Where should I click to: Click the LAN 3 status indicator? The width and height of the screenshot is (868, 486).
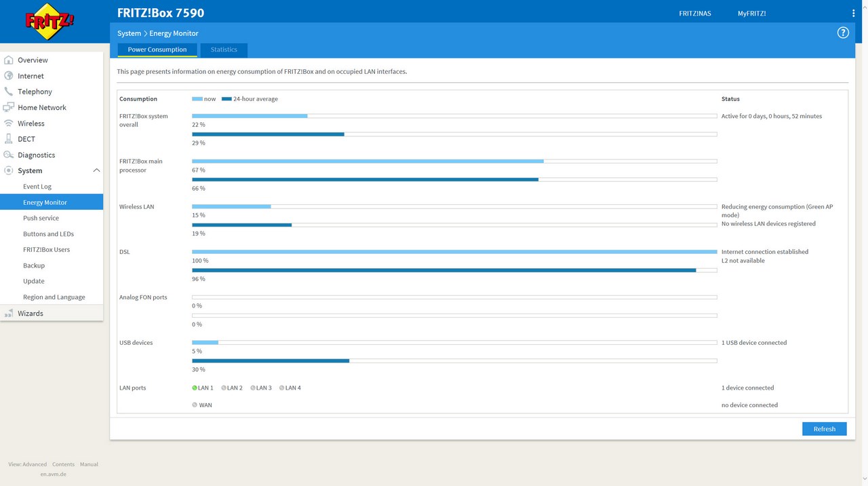(253, 388)
